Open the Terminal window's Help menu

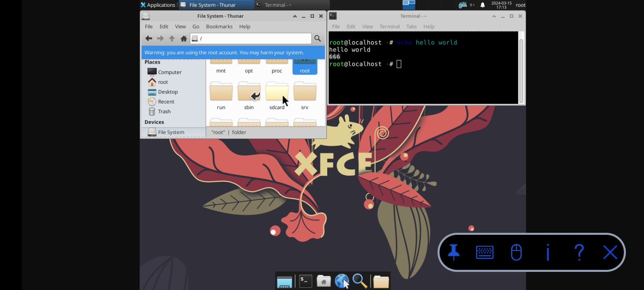(429, 27)
